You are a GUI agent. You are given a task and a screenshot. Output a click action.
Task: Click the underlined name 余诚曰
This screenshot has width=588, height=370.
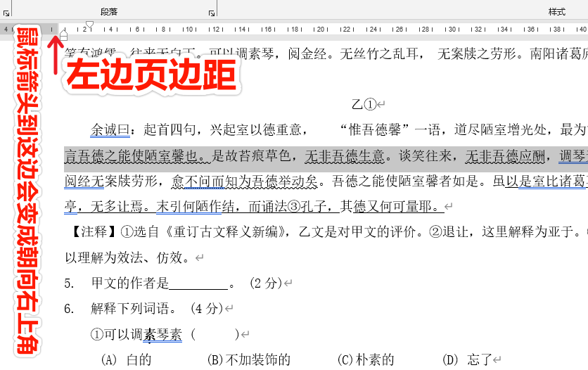tap(110, 129)
